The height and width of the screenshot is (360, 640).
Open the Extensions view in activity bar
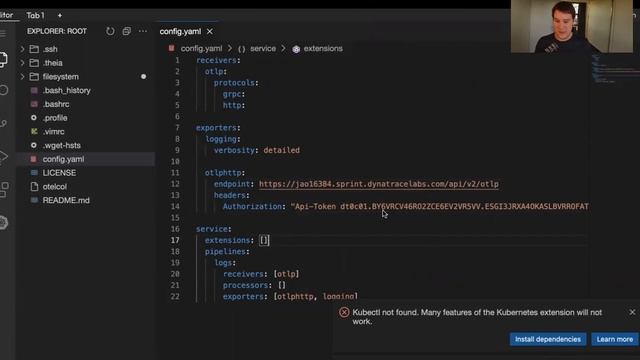pos(4,189)
